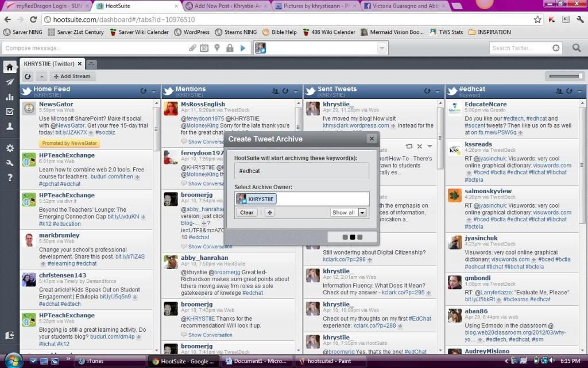588x368 pixels.
Task: Open Sent Tweets stream options dropdown
Action: (437, 91)
